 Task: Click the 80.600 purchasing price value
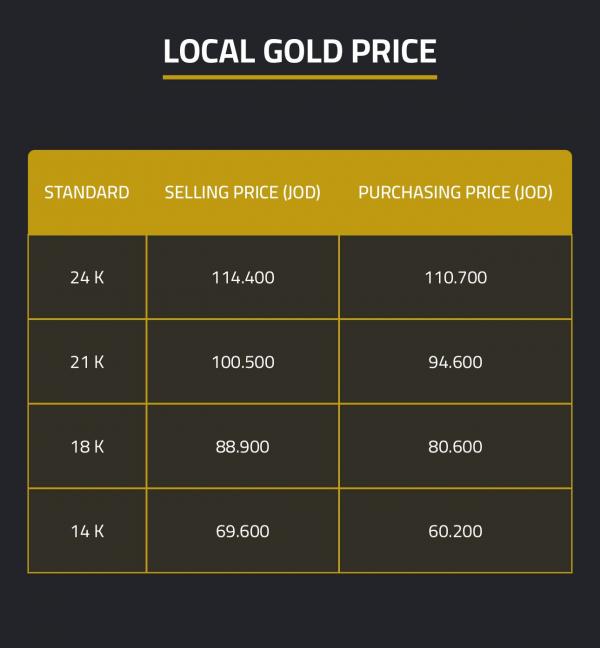pos(456,447)
